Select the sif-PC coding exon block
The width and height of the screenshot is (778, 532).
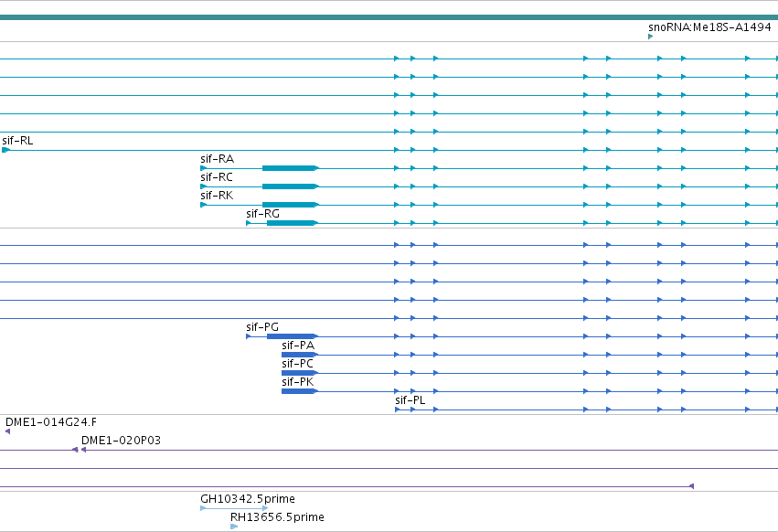click(299, 373)
